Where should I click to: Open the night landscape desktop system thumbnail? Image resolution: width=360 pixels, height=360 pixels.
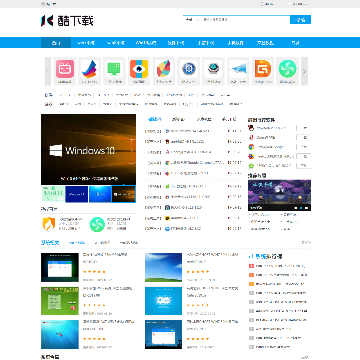[x=163, y=335]
